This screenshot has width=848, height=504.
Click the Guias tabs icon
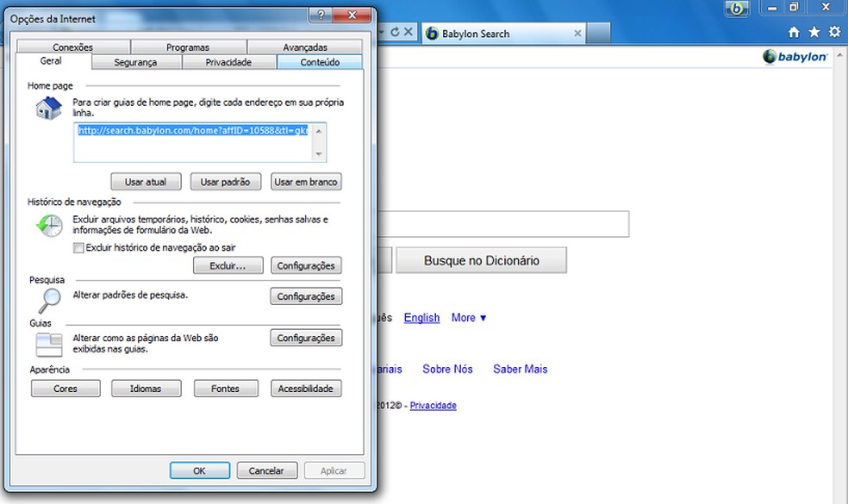[49, 345]
